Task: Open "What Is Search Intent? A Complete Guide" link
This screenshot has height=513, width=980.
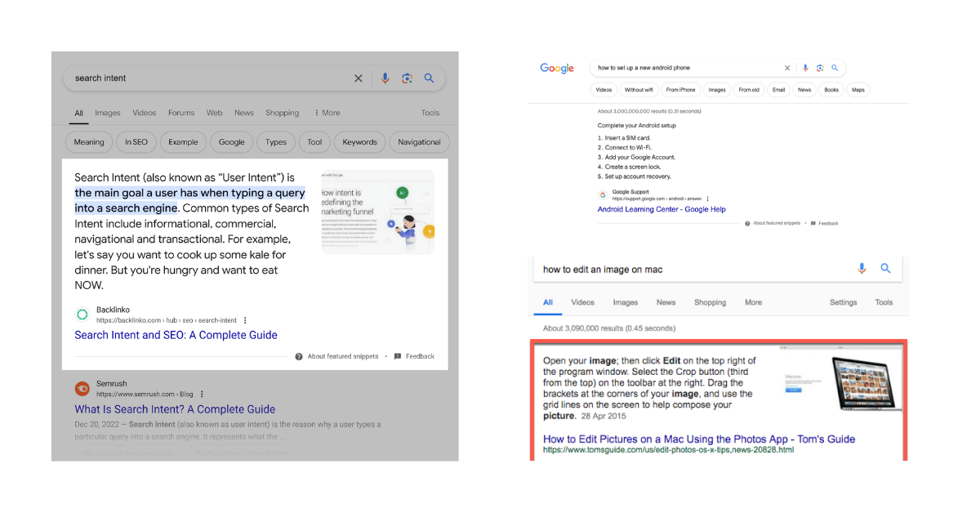Action: click(x=175, y=409)
